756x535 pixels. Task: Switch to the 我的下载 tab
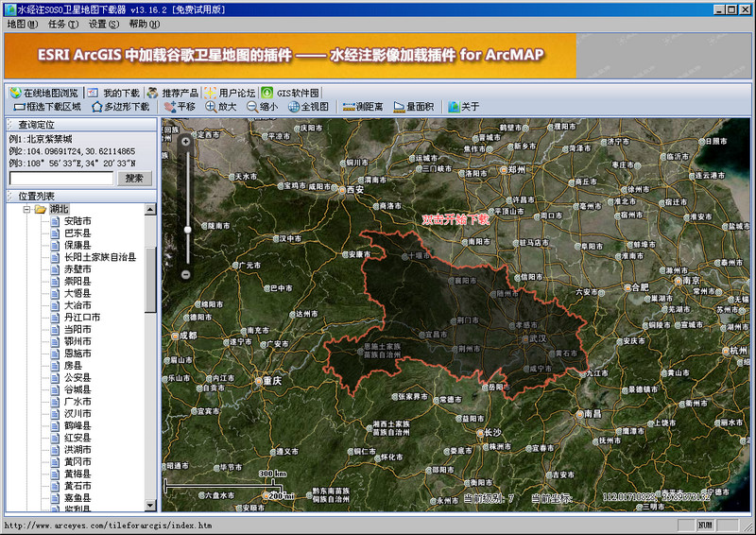coord(113,93)
